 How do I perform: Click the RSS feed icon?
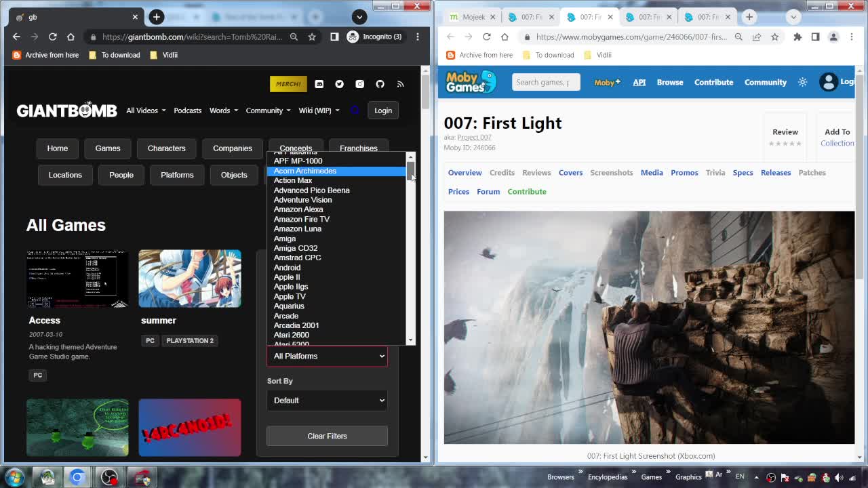(400, 84)
